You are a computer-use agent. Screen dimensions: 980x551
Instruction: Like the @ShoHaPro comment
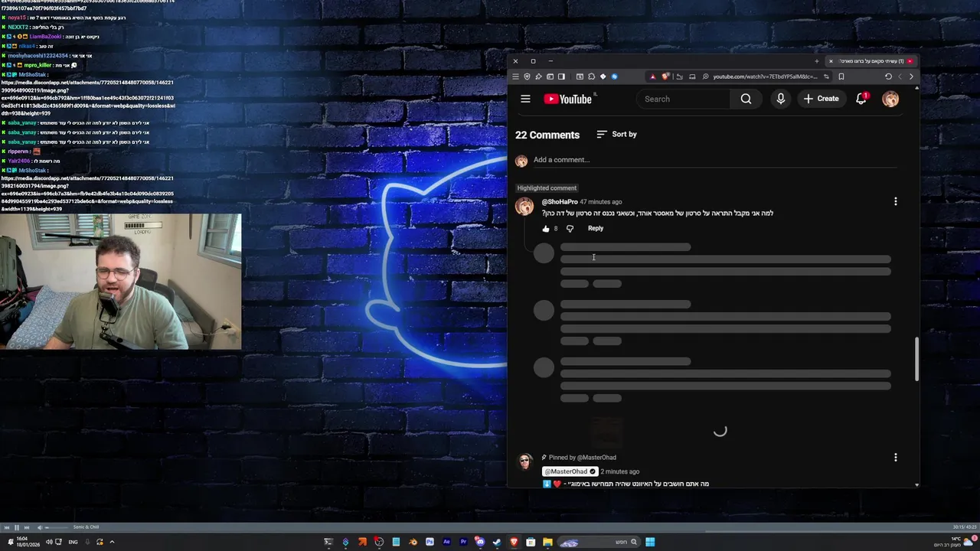546,228
